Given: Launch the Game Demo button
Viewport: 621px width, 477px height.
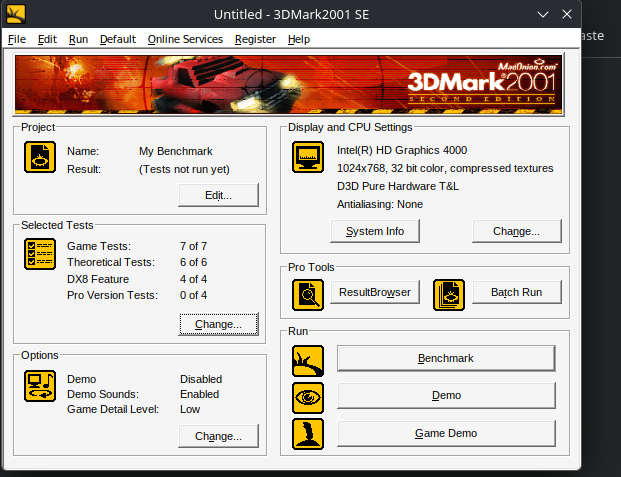Looking at the screenshot, I should (x=446, y=433).
